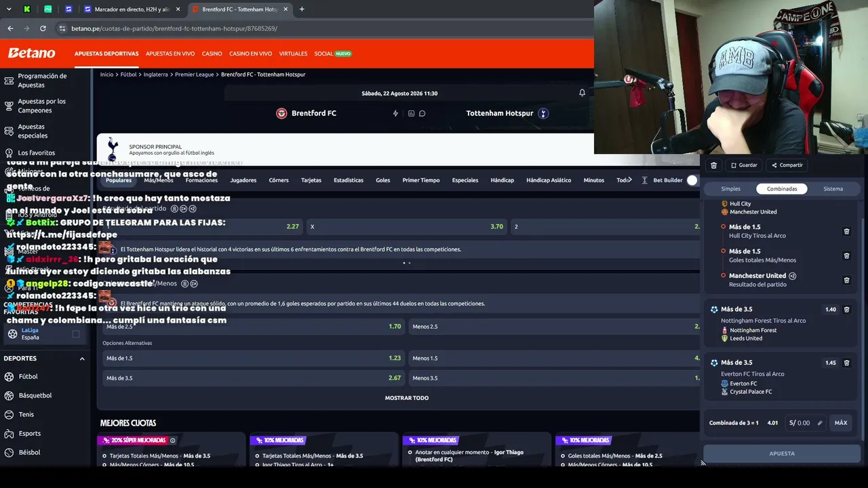The width and height of the screenshot is (868, 488).
Task: Open the Tottenham crest in the sponsor banner
Action: (x=113, y=149)
